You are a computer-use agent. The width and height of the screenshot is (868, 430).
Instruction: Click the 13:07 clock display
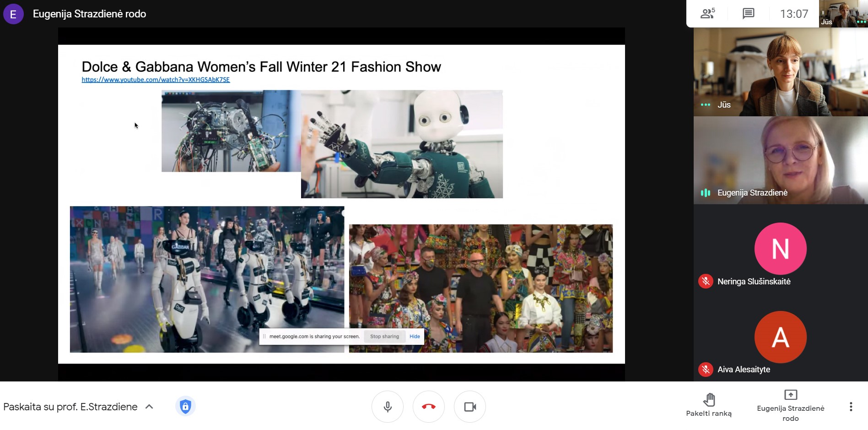pos(794,14)
